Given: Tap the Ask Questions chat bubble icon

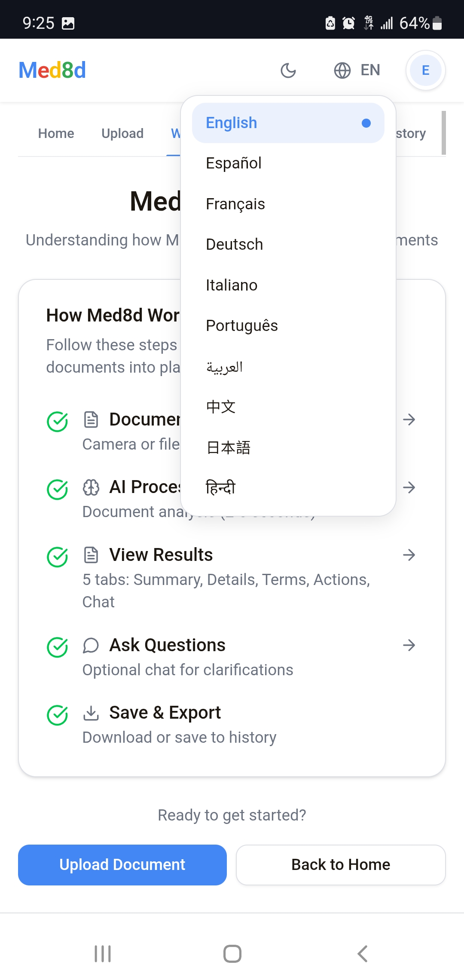Looking at the screenshot, I should point(91,645).
